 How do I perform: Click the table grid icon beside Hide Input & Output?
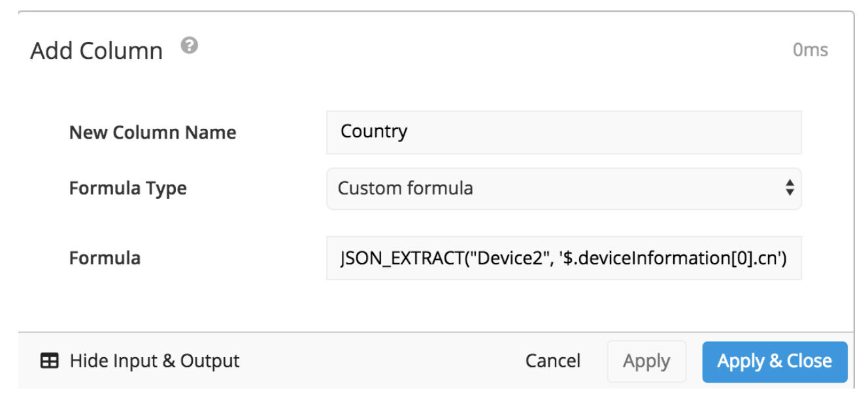coord(50,360)
